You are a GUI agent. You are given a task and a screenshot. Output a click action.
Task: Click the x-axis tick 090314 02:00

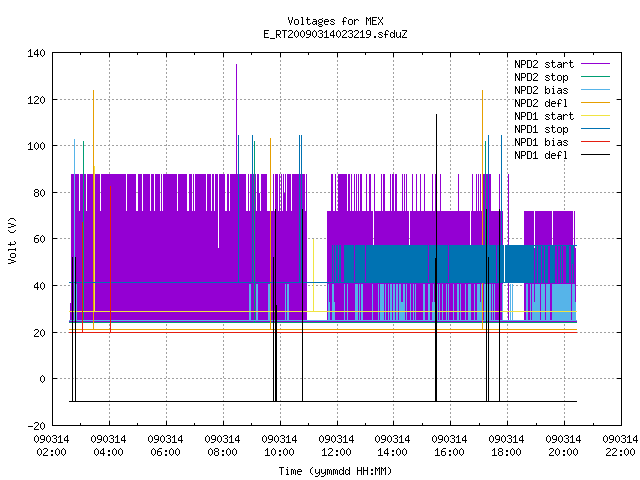[51, 446]
